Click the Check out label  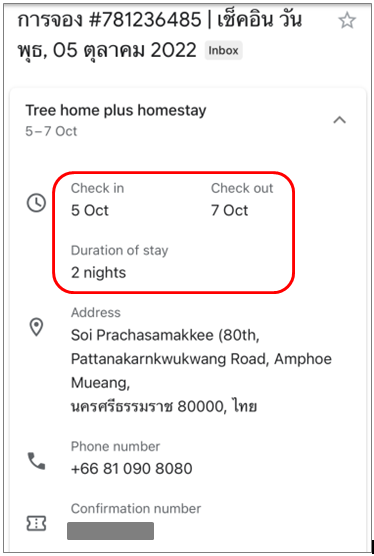(x=242, y=188)
